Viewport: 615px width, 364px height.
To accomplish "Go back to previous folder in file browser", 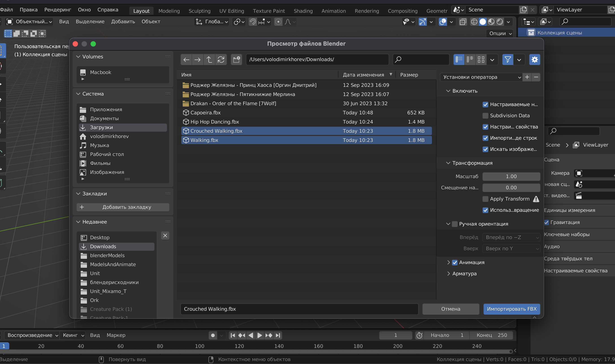I will 186,60.
